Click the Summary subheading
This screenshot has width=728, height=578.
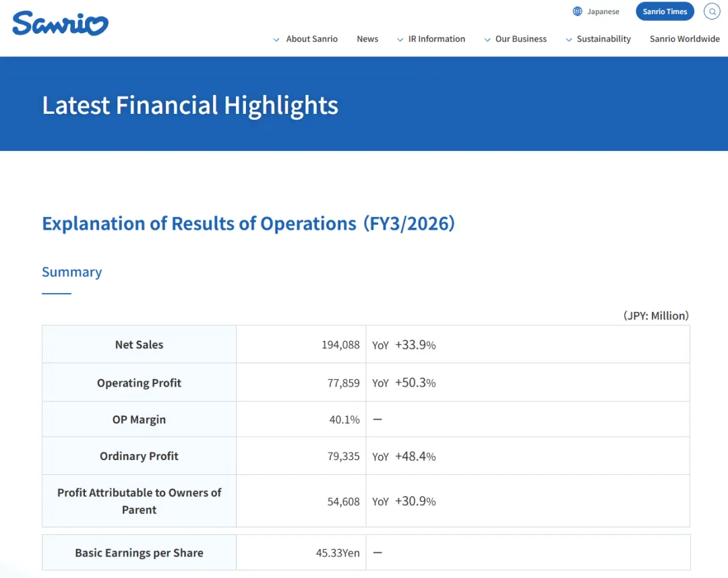click(72, 272)
